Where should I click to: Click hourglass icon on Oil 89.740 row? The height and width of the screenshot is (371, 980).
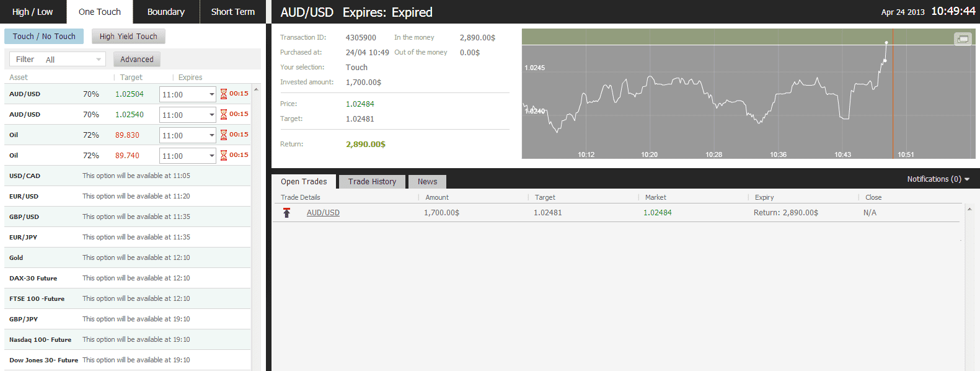[224, 156]
